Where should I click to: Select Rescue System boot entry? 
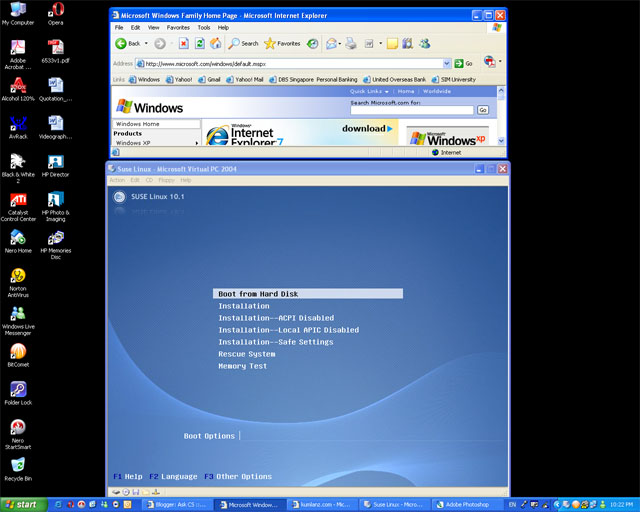(247, 354)
